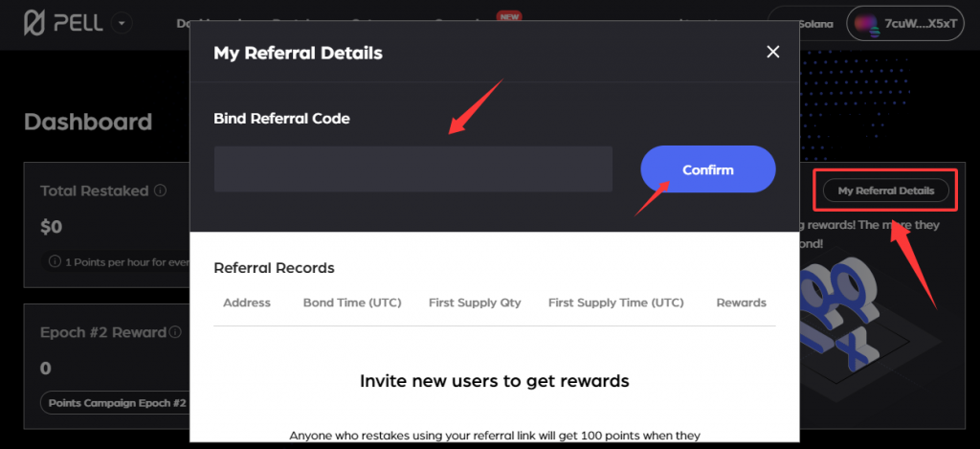Click the Points Campaign Epoch #2 button
This screenshot has height=449, width=980.
pos(117,403)
